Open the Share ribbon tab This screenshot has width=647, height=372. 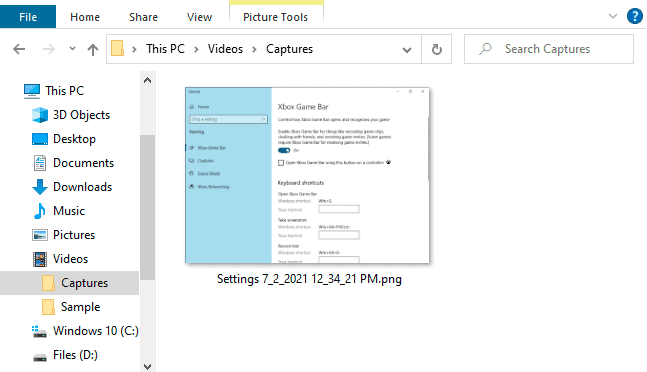pos(143,17)
